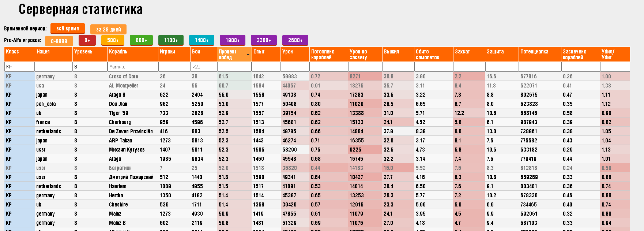Sort by Потоплено кораблей column header

coord(329,54)
